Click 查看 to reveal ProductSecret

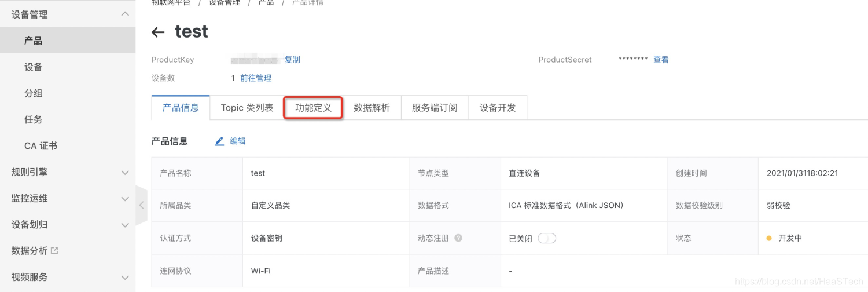[x=661, y=60]
